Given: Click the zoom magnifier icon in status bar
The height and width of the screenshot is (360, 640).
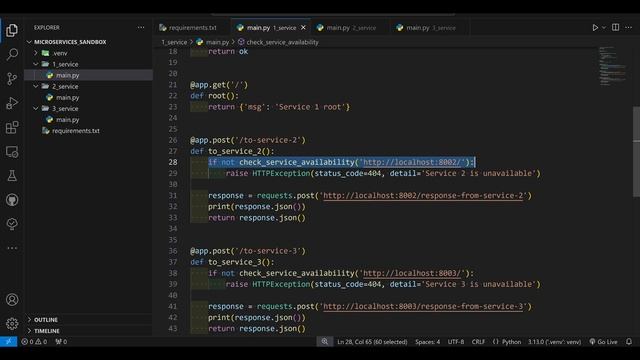Looking at the screenshot, I should pos(324,342).
